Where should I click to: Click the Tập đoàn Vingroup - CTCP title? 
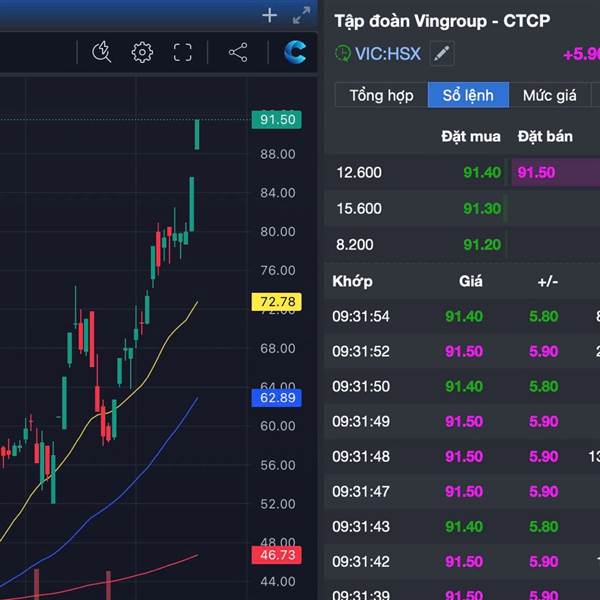(442, 21)
